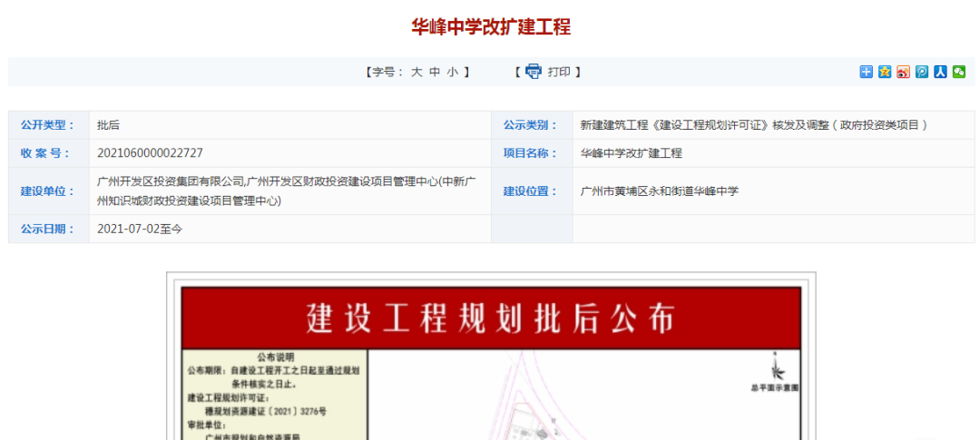
Task: Click the date 2021-07-02至今
Action: point(140,229)
